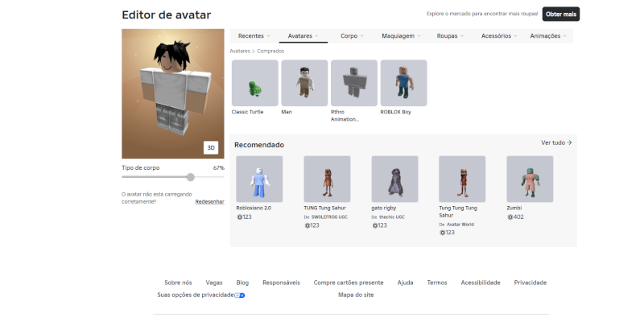Click Ver tudo to see all recommendations

(556, 142)
